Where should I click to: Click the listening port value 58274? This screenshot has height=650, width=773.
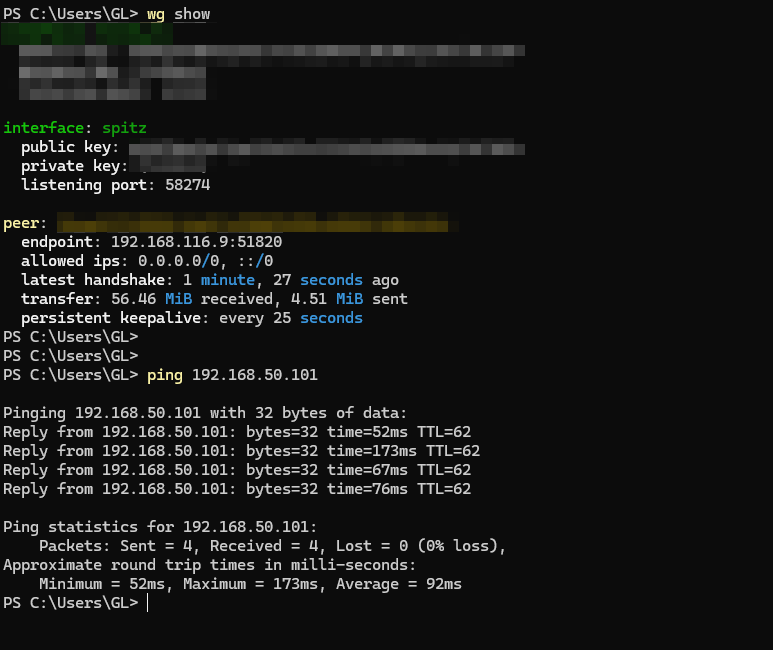click(183, 185)
